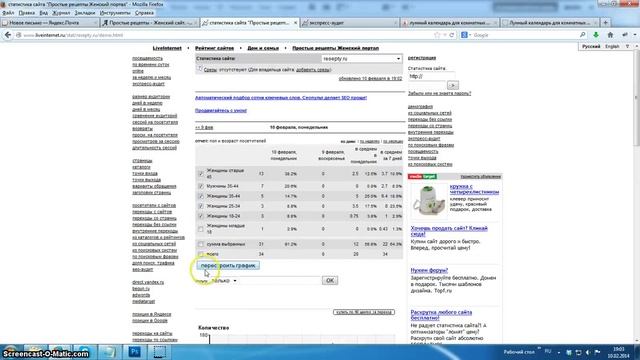
Task: Open the Справка menu
Action: [x=144, y=13]
